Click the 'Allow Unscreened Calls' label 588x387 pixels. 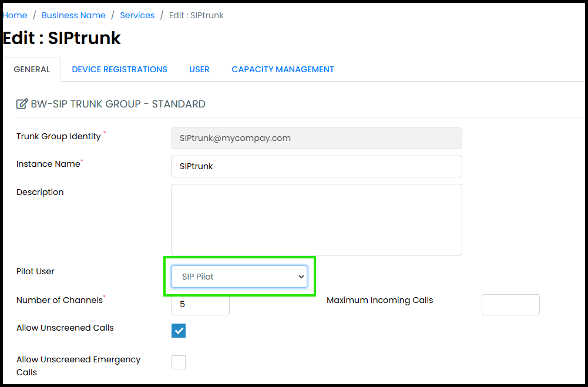[x=65, y=328]
